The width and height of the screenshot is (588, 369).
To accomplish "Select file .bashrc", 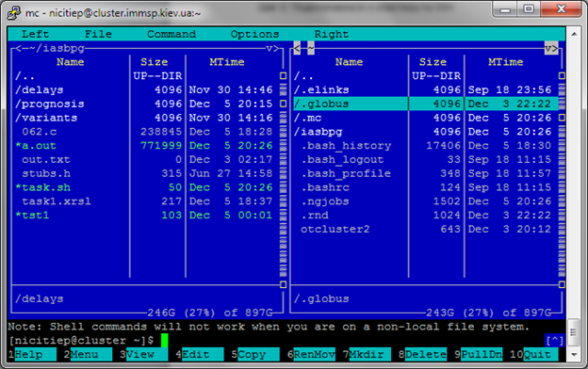I will pyautogui.click(x=425, y=187).
